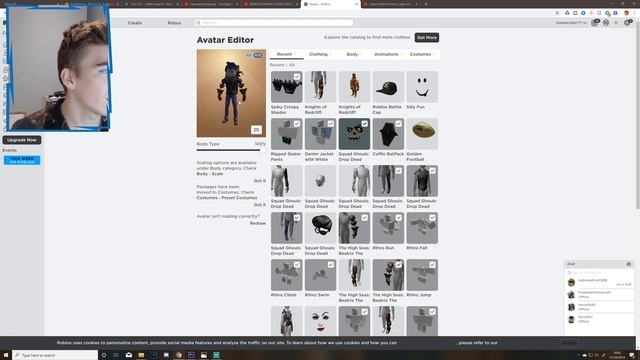Toggle Rthro Climb animation checkbox
The height and width of the screenshot is (360, 640).
point(297,264)
